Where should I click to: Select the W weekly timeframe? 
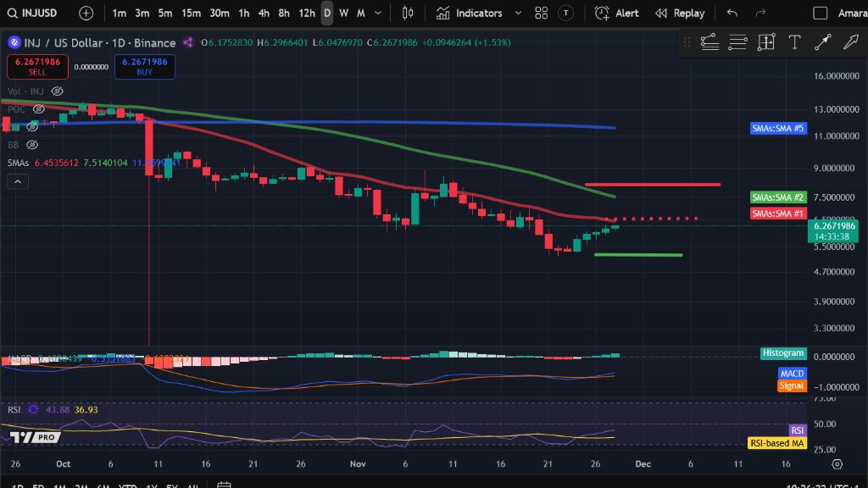tap(343, 14)
